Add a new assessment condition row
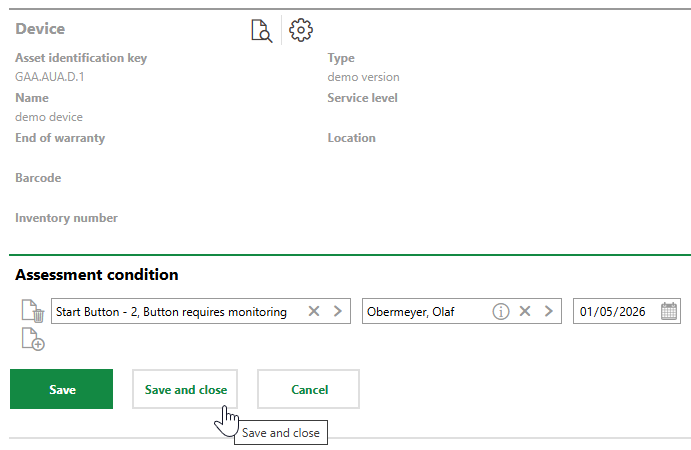691x450 pixels. [x=33, y=340]
